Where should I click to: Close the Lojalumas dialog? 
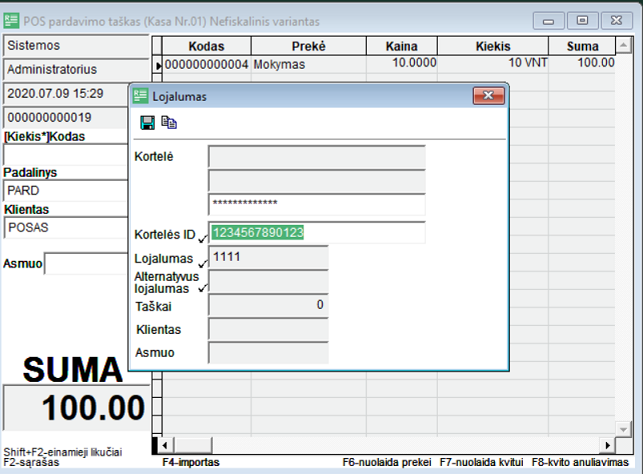tap(488, 96)
